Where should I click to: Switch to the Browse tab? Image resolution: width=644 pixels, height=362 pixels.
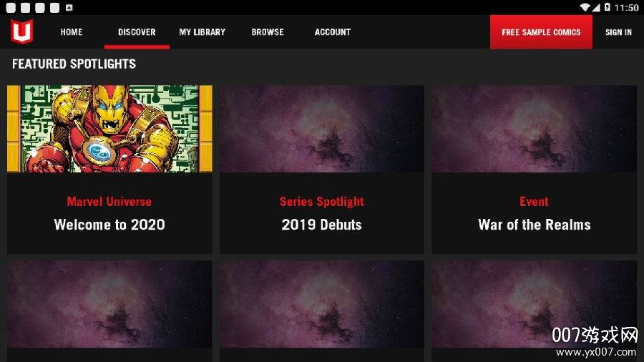268,32
